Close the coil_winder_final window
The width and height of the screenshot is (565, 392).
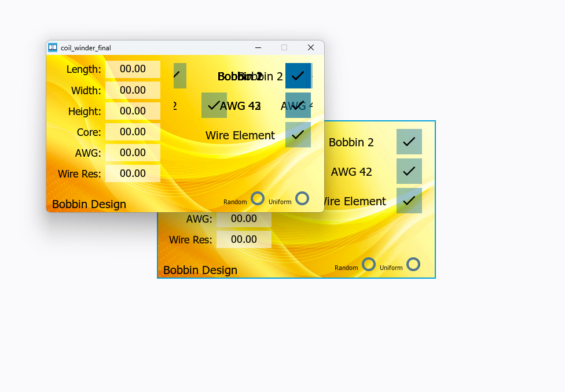click(x=311, y=47)
